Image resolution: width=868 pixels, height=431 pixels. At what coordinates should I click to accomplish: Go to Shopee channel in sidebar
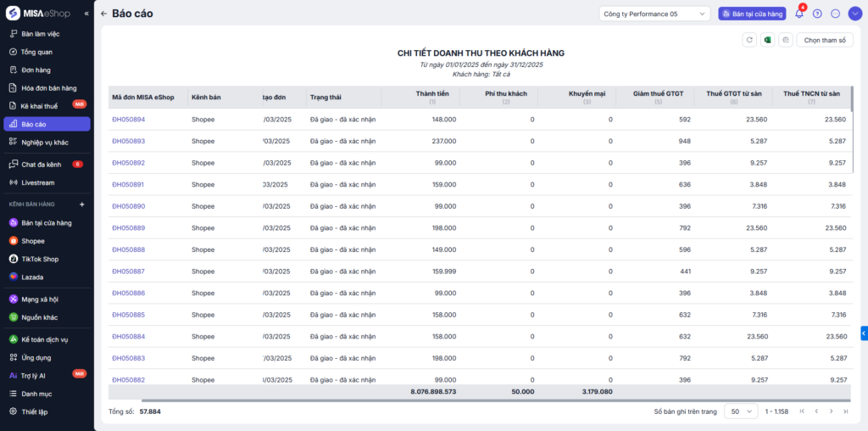click(33, 241)
